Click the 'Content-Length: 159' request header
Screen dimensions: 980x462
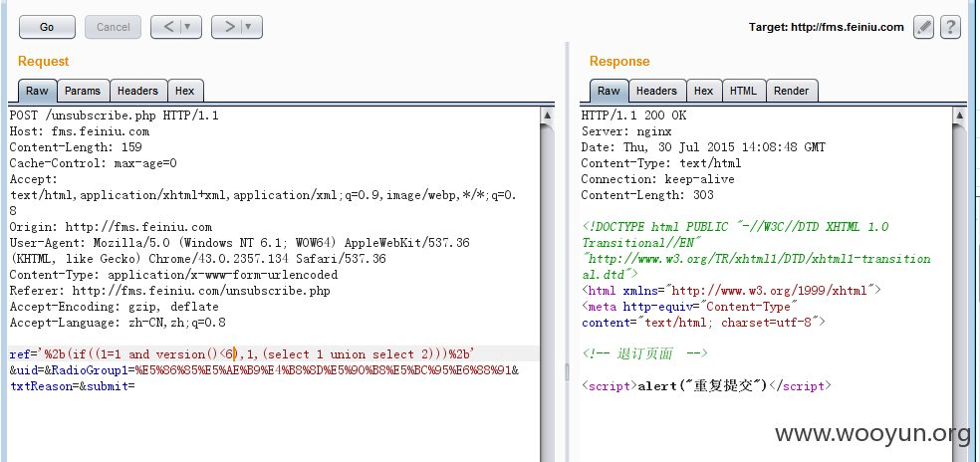click(76, 147)
